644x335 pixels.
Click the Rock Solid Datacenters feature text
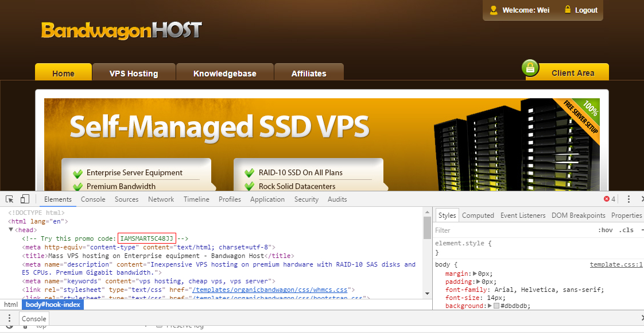point(297,186)
